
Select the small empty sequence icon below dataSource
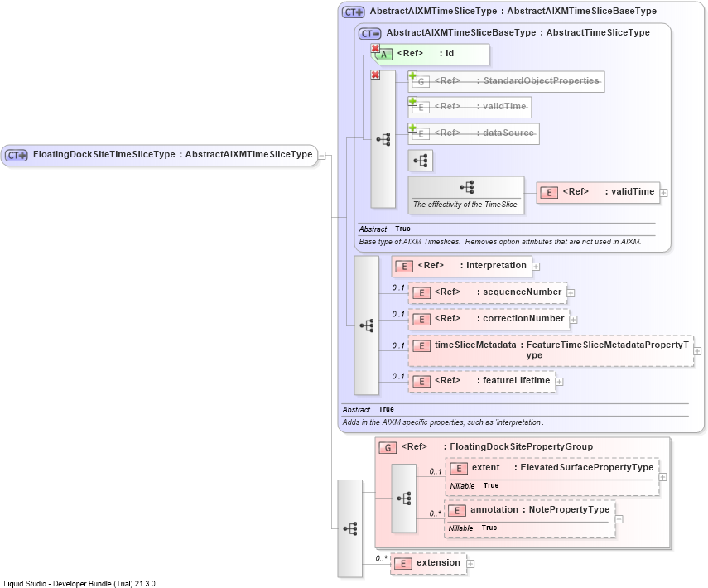coord(421,161)
